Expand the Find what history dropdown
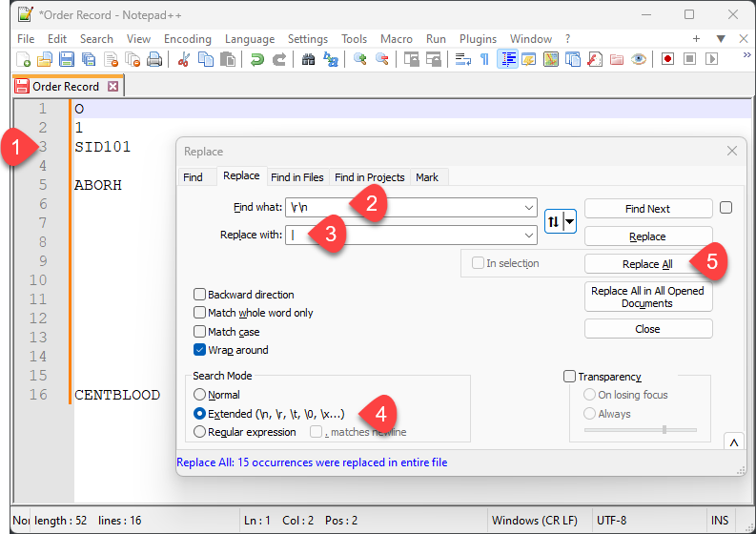 (x=529, y=208)
